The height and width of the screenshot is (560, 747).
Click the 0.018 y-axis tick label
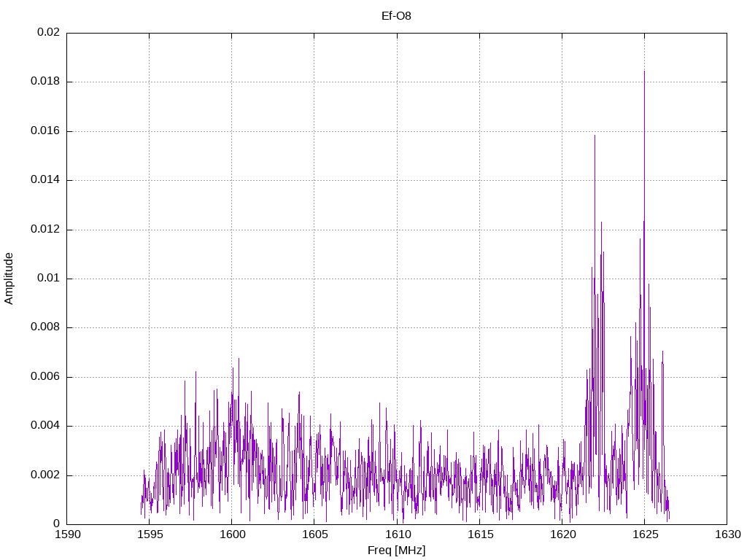point(45,82)
